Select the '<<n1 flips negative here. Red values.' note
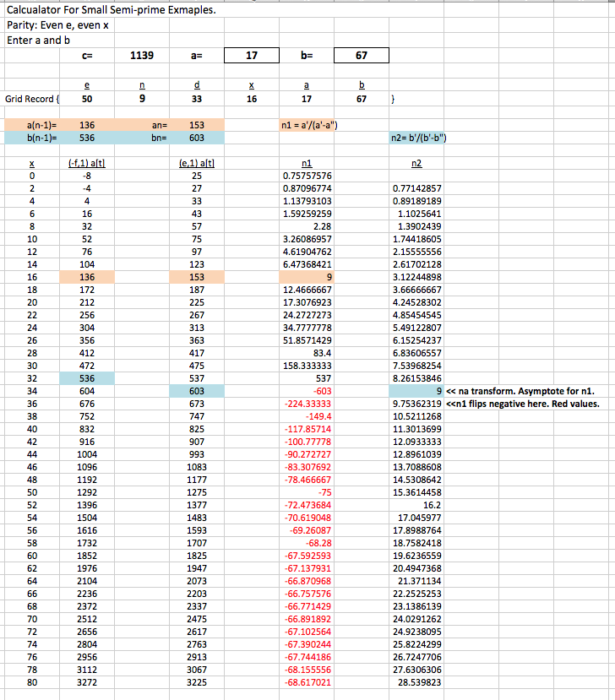 [x=523, y=404]
